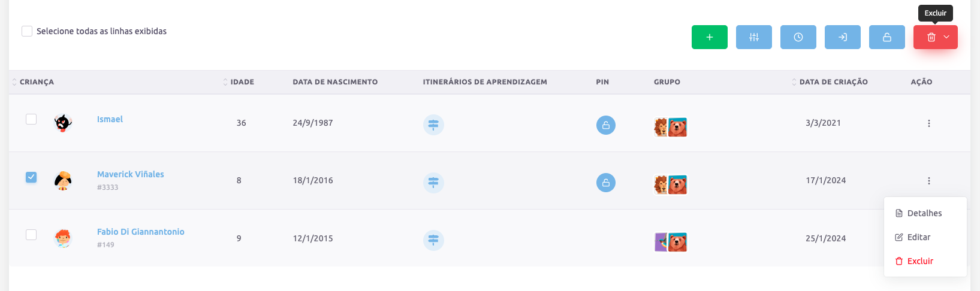The width and height of the screenshot is (980, 291).
Task: Uncheck the Maverick Viñales row checkbox
Action: point(31,177)
